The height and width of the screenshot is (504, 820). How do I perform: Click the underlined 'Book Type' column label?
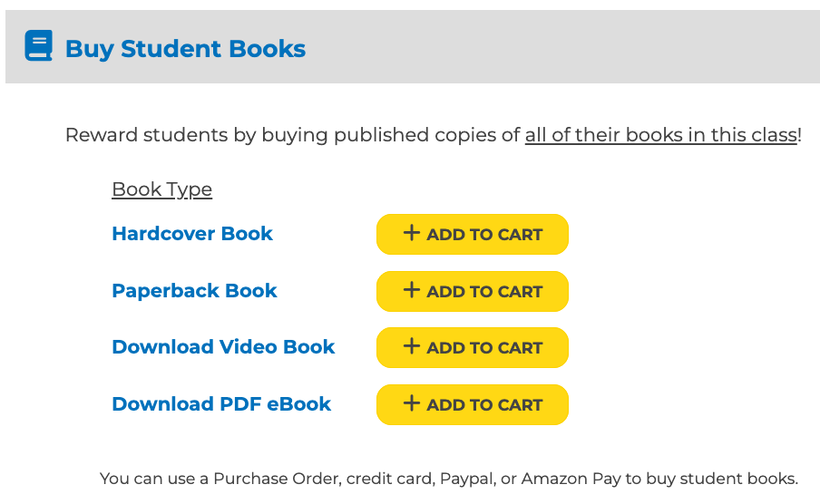click(162, 189)
